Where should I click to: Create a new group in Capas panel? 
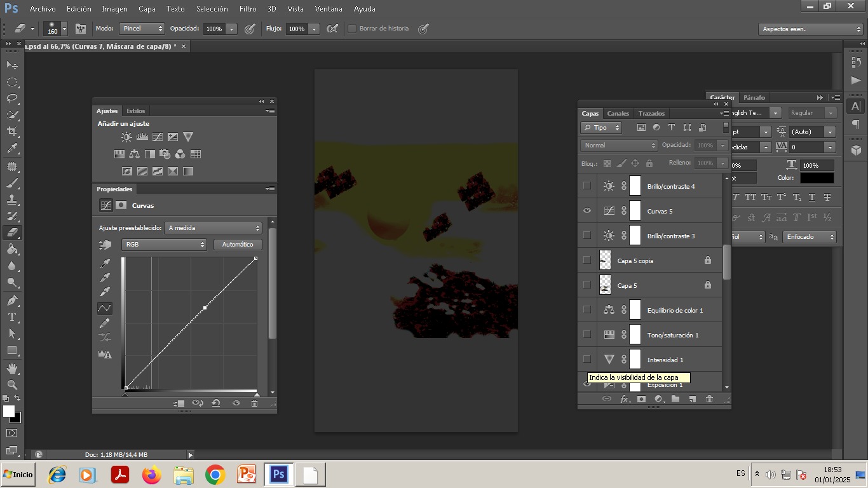(675, 399)
